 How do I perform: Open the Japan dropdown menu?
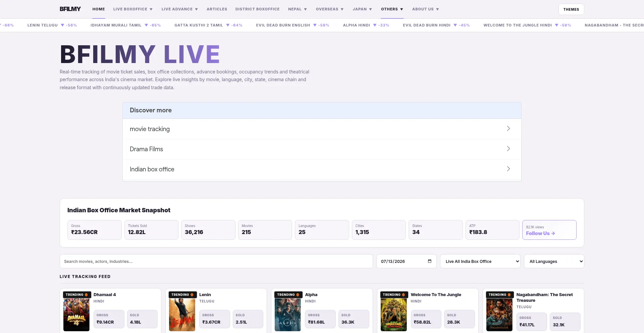(362, 9)
